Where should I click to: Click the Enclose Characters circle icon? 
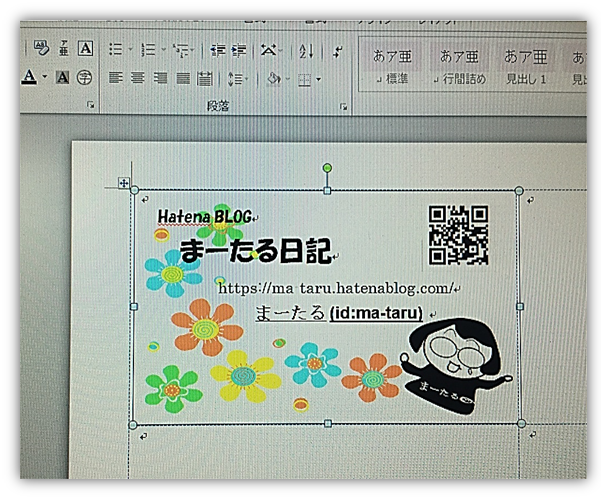84,77
